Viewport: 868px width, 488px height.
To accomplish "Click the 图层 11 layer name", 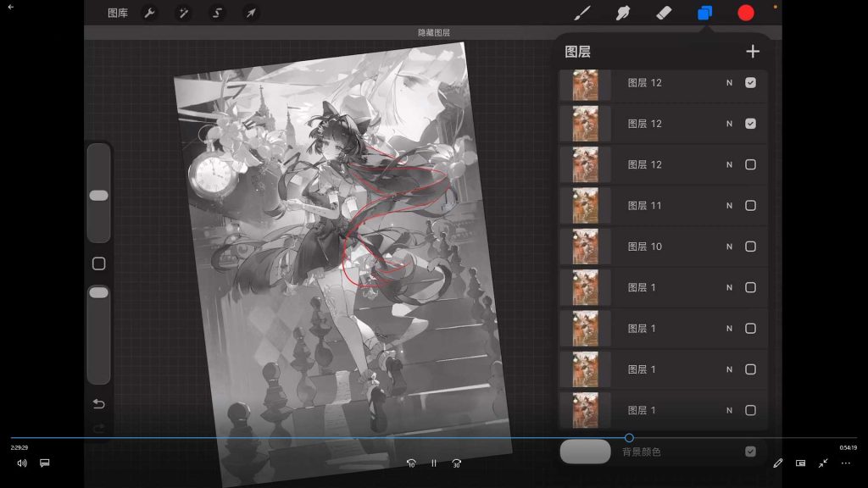I will (x=644, y=205).
